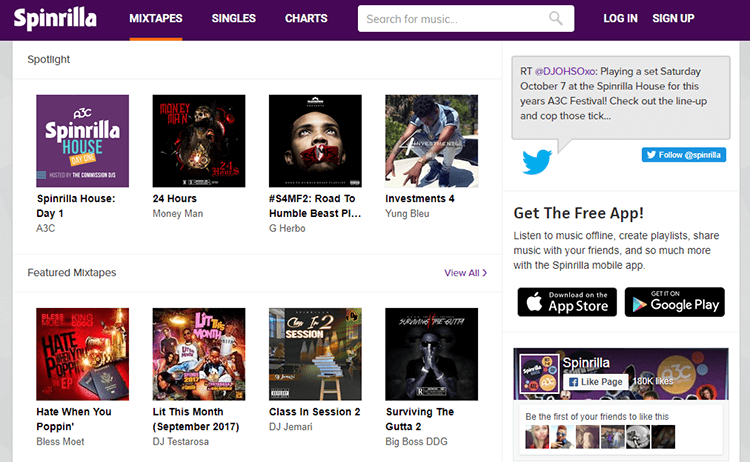Click Lit This Month (September 2017) title
750x462 pixels.
tap(196, 419)
